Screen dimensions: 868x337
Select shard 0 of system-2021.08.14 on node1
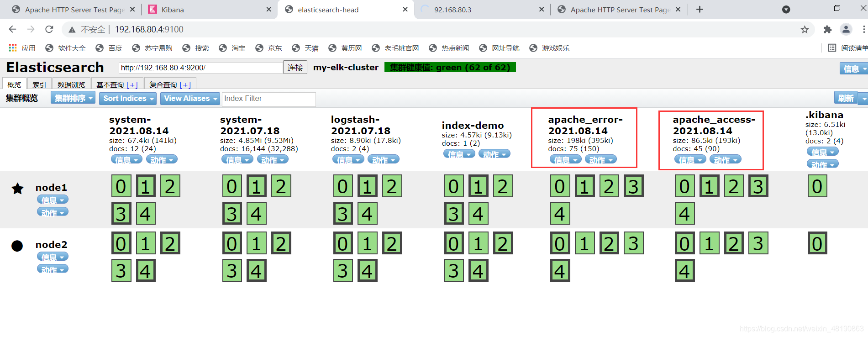tap(121, 186)
